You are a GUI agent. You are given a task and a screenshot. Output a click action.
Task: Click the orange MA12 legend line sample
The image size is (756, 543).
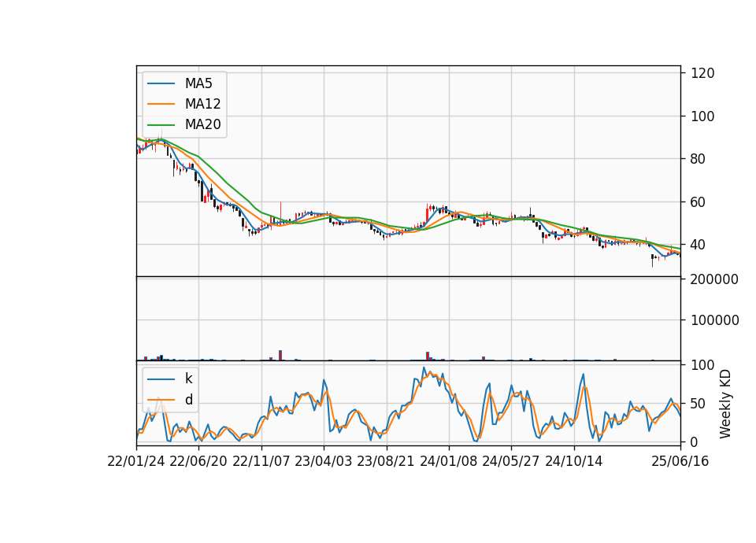(x=161, y=104)
